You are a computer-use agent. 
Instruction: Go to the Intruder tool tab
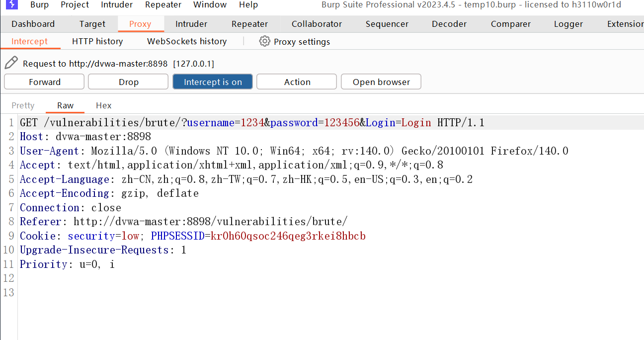(x=191, y=24)
